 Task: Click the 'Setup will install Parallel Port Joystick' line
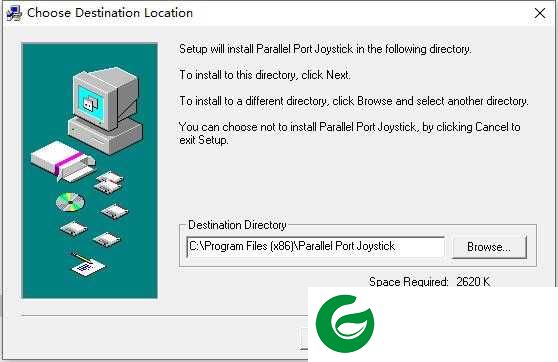(325, 49)
